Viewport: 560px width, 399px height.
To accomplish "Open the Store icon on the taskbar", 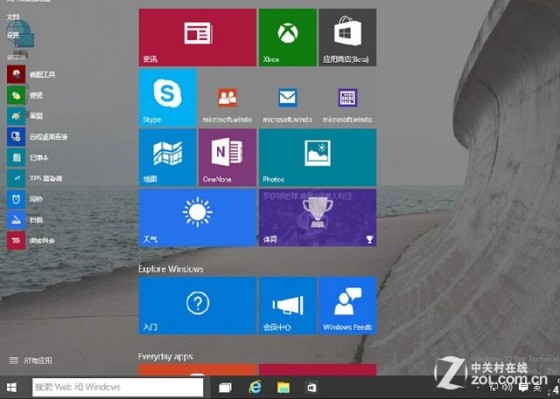I will (x=312, y=388).
